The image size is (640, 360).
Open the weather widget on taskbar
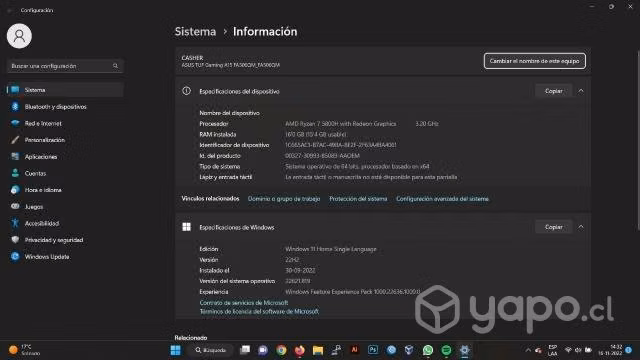(24, 350)
